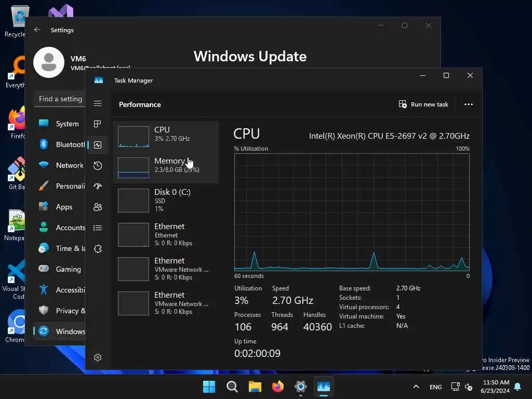Viewport: 532px width, 399px height.
Task: Open Gaming in Settings sidebar
Action: point(59,269)
